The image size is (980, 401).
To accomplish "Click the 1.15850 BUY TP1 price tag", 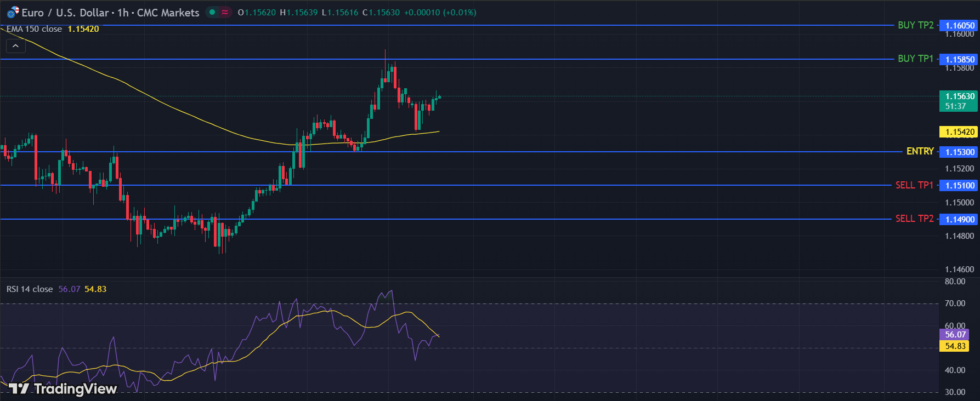I will click(x=959, y=59).
